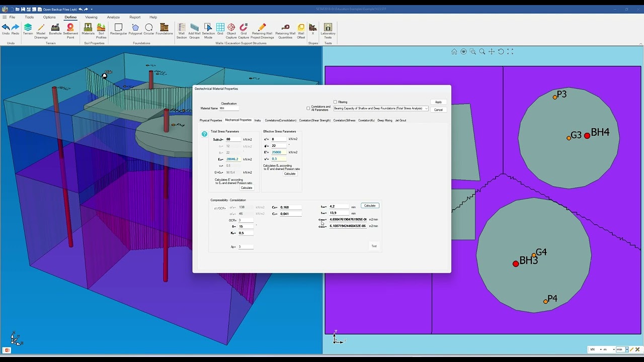644x362 pixels.
Task: Open the Bearing Capacity analysis dropdown
Action: tap(381, 109)
